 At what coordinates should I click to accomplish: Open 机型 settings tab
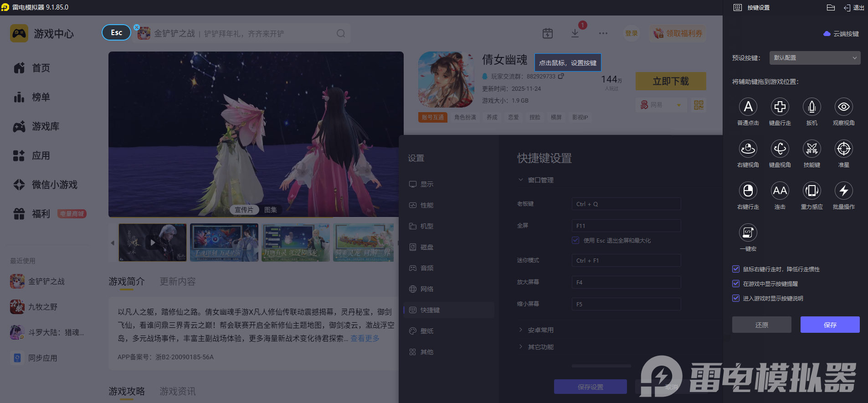pyautogui.click(x=449, y=226)
